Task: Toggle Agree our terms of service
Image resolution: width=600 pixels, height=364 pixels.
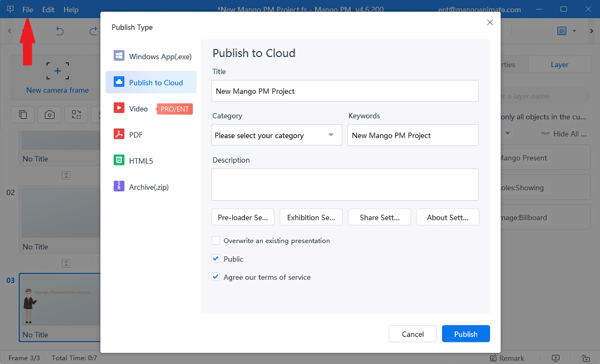Action: coord(216,277)
